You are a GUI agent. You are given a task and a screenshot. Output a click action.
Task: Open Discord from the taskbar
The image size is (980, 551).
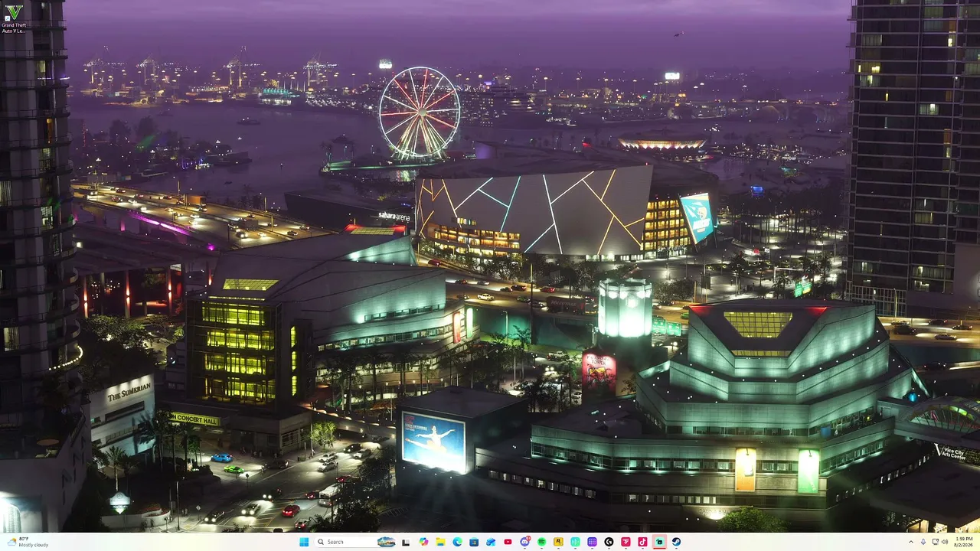[x=524, y=542]
